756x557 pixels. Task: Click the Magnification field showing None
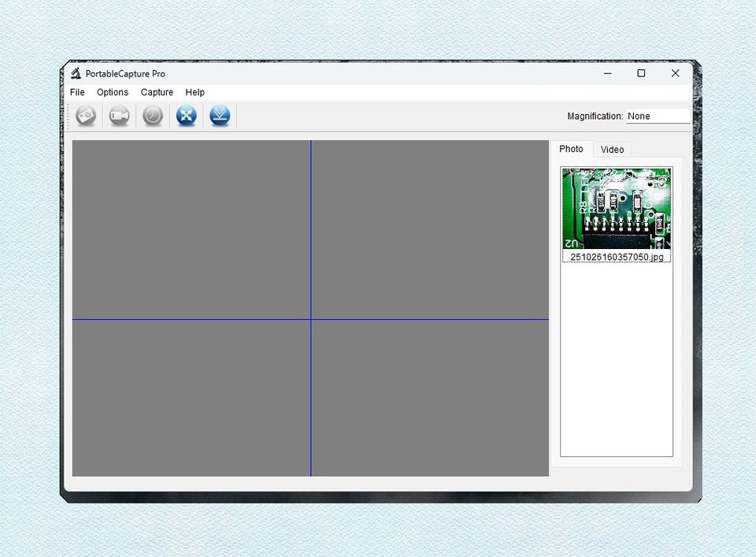pyautogui.click(x=658, y=117)
